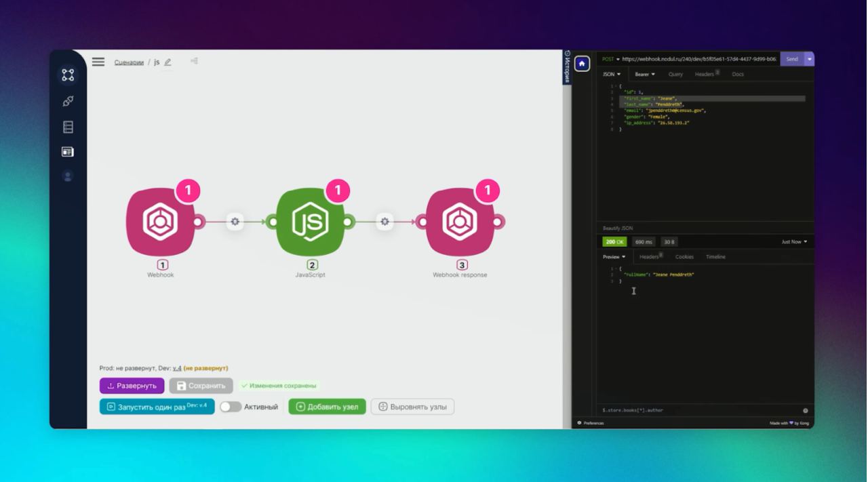Image resolution: width=868 pixels, height=482 pixels.
Task: Click the output connector of the JavaScript node
Action: click(x=349, y=222)
